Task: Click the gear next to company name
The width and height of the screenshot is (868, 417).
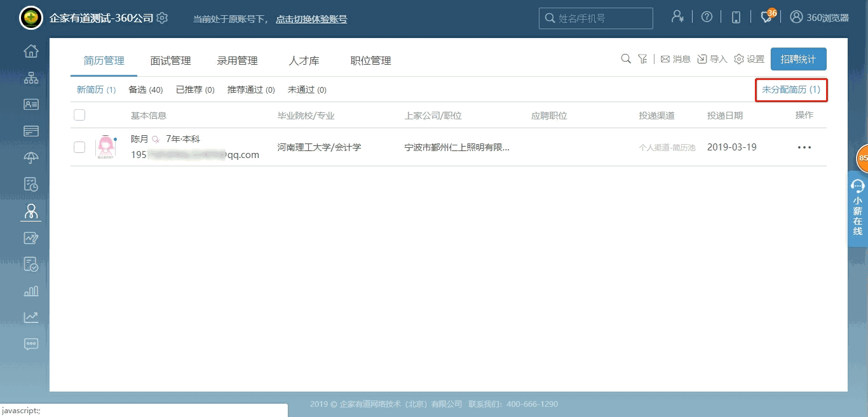Action: click(x=162, y=18)
